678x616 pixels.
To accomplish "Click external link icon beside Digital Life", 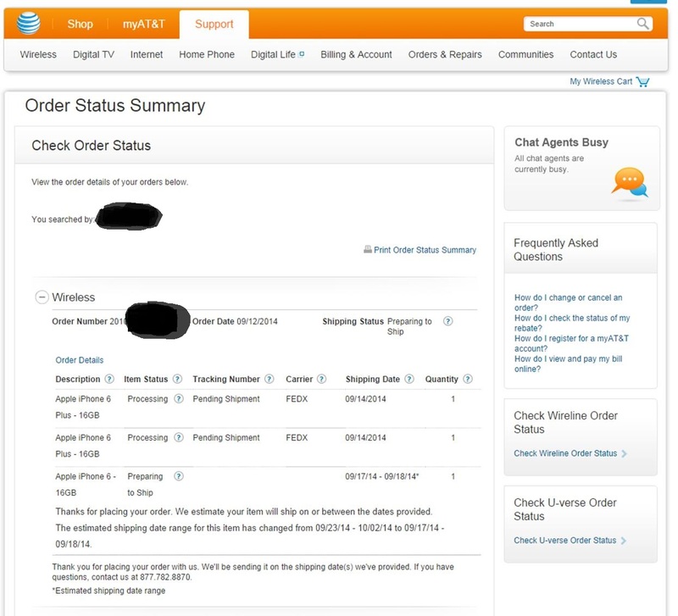I will pos(302,54).
